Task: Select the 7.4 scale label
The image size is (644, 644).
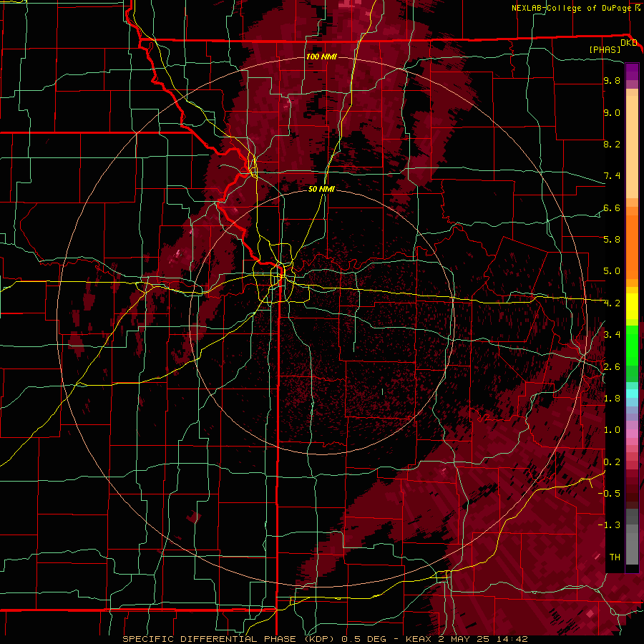Action: coord(612,176)
